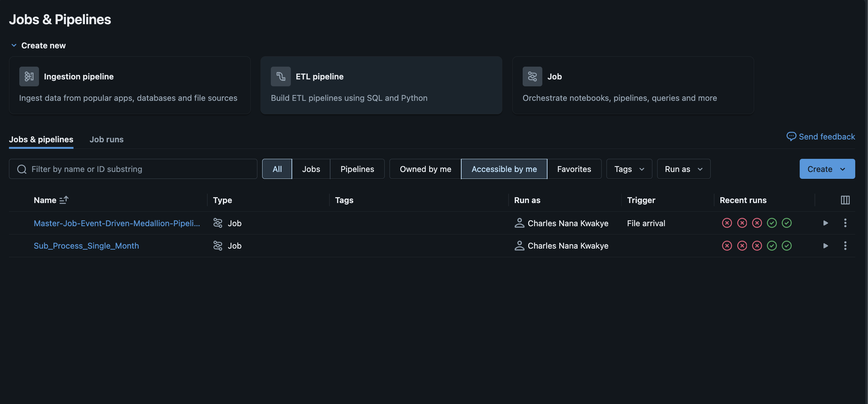Viewport: 868px width, 404px height.
Task: Open kebab menu for Master-Job row
Action: (845, 223)
